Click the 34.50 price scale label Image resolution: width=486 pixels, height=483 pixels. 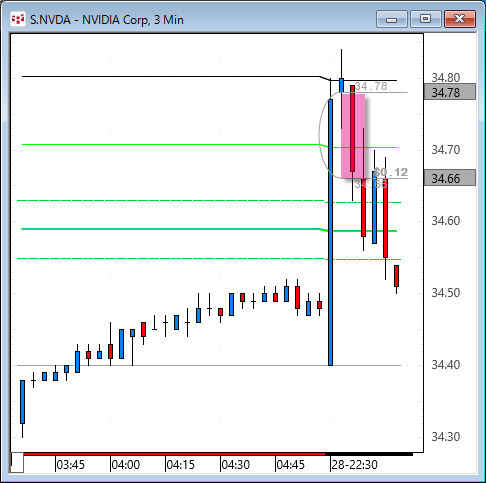tap(446, 293)
